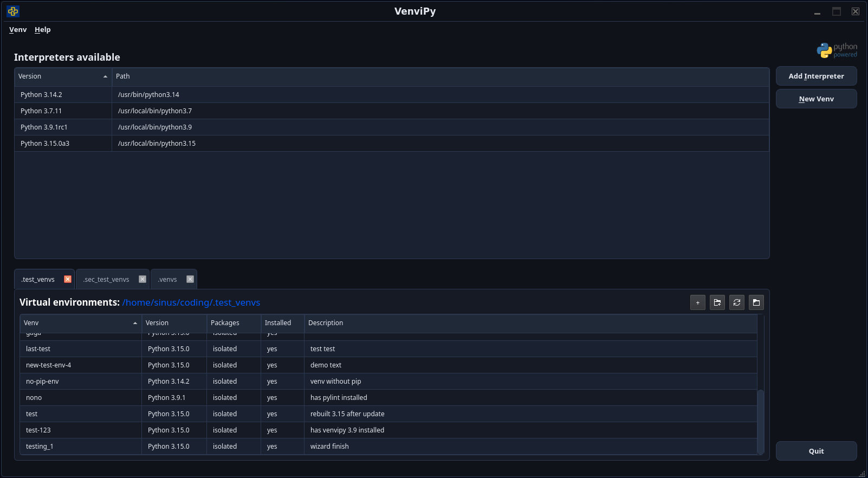The height and width of the screenshot is (478, 868).
Task: Click the /usr/local/bin/python3.15 path cell
Action: click(441, 144)
